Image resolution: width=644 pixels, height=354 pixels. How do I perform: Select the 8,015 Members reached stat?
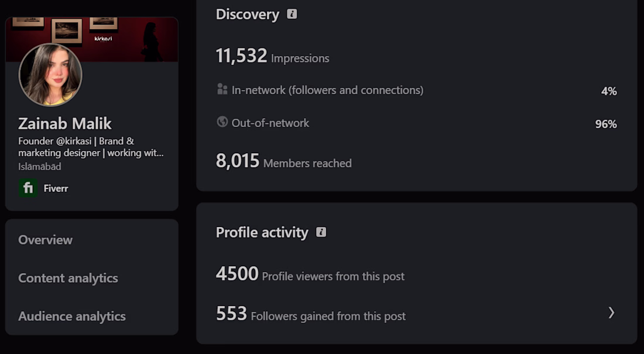click(283, 161)
